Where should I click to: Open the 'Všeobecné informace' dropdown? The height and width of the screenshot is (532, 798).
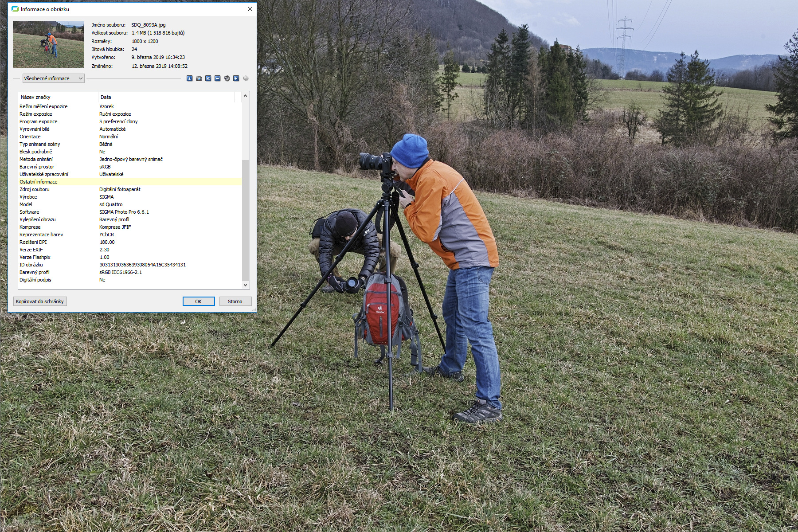coord(53,78)
